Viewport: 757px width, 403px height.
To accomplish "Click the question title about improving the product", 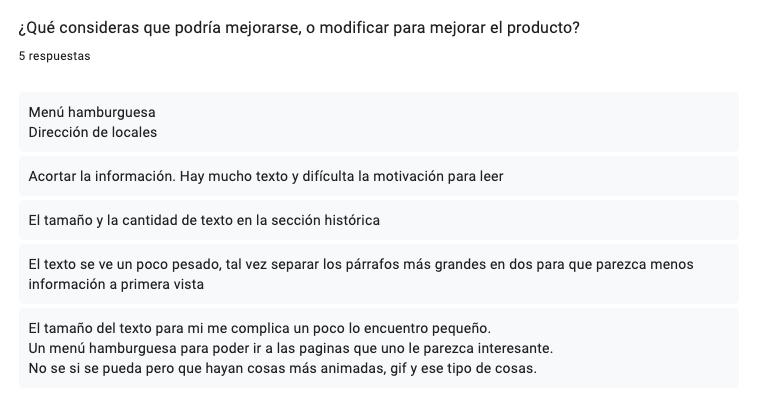I will [x=298, y=28].
